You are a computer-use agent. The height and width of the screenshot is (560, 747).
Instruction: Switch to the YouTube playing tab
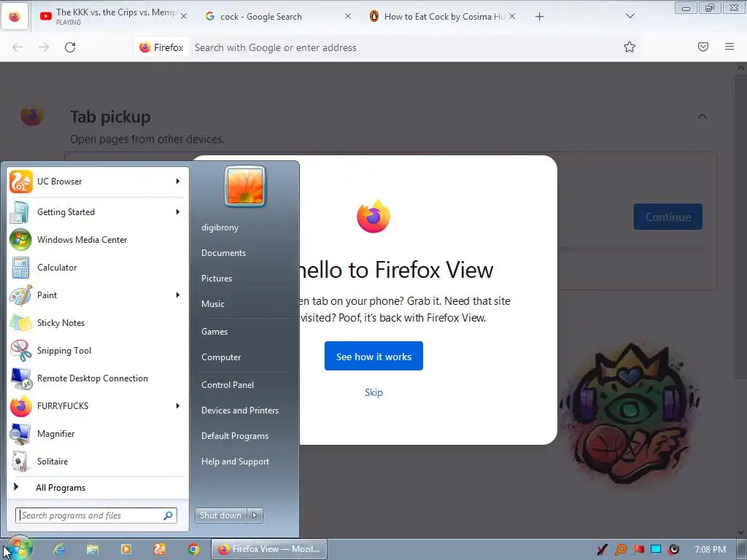(112, 17)
